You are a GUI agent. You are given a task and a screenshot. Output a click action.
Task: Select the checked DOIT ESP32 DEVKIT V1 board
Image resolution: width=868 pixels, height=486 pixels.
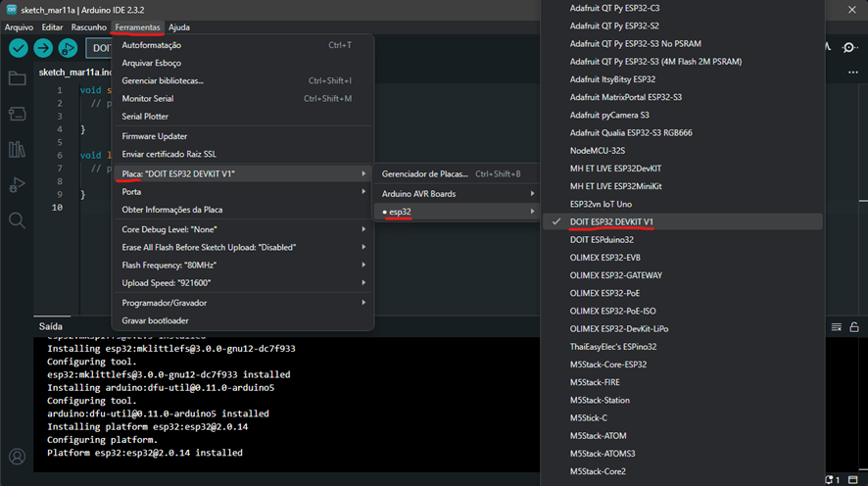coord(611,221)
